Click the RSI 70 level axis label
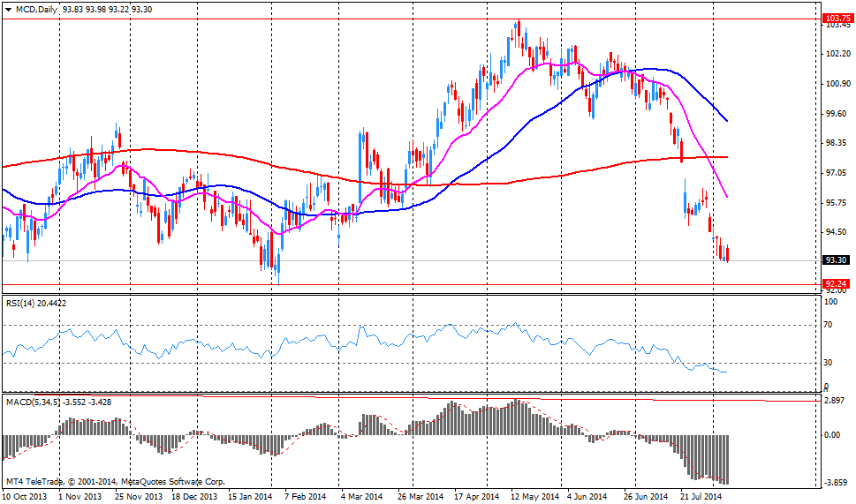 click(829, 325)
